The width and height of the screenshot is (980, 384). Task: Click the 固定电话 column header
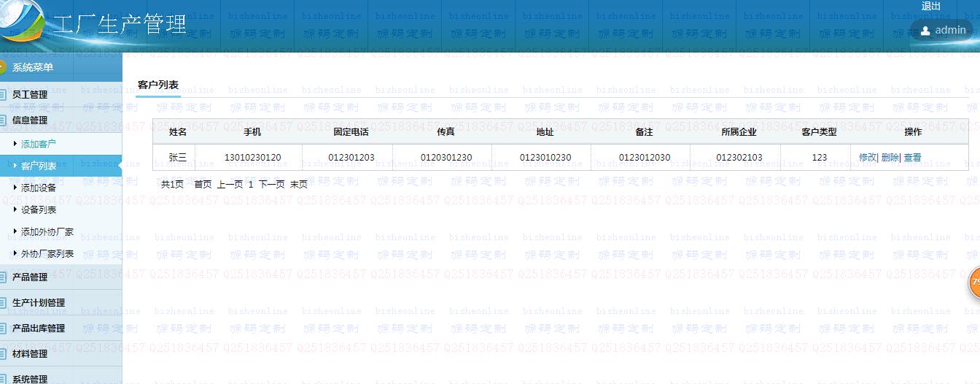click(x=351, y=132)
